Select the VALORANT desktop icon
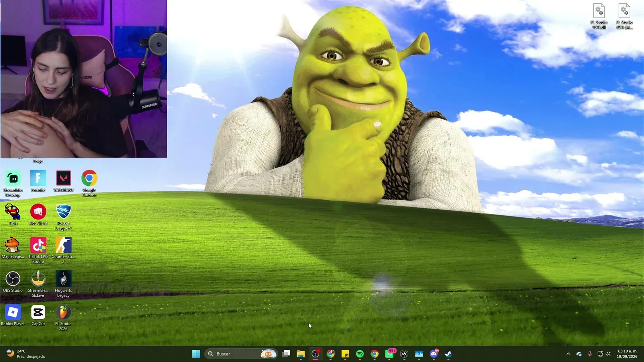This screenshot has width=644, height=362. point(63,182)
